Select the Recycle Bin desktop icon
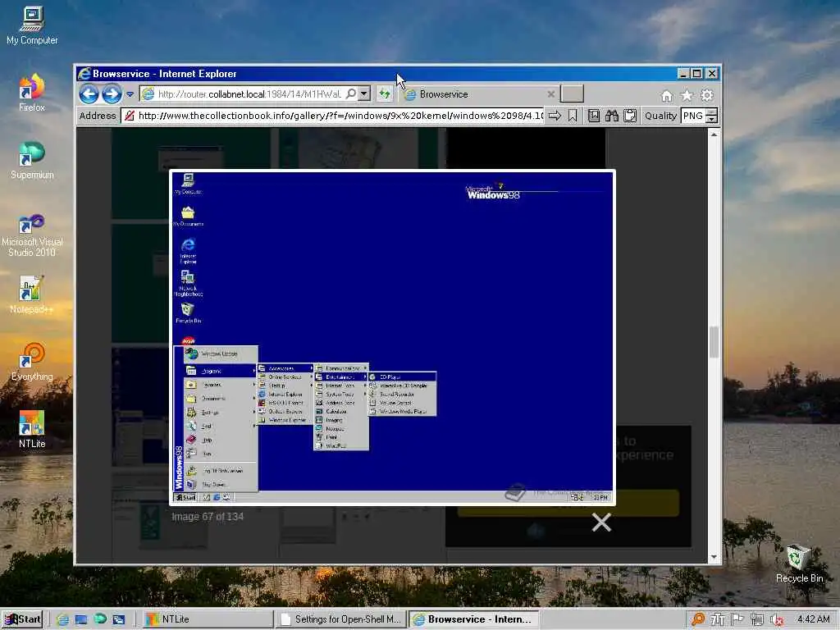 [799, 564]
